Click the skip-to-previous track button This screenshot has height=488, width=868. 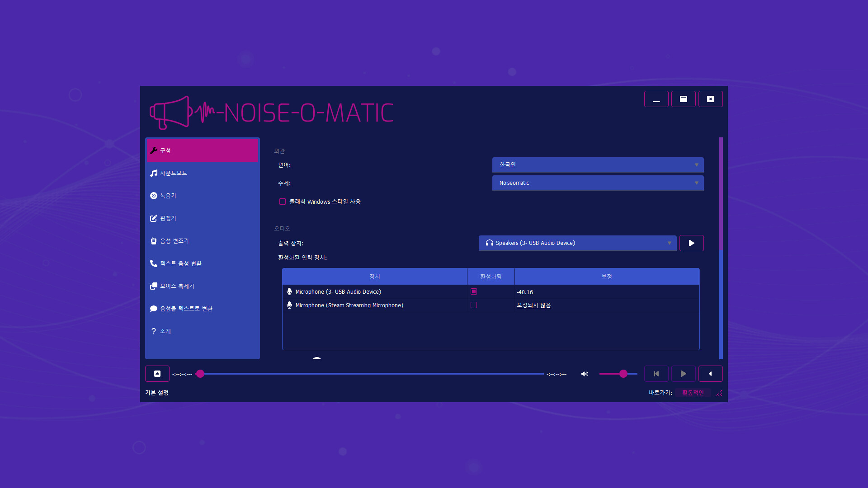[x=656, y=374]
